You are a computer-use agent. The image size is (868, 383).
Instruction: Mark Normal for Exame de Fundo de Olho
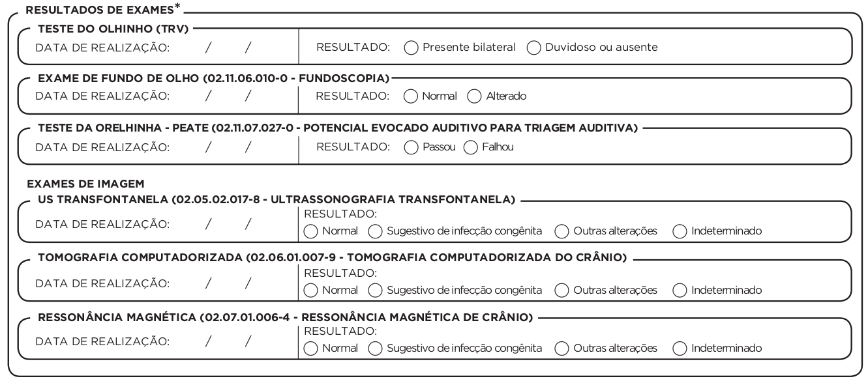(x=411, y=96)
